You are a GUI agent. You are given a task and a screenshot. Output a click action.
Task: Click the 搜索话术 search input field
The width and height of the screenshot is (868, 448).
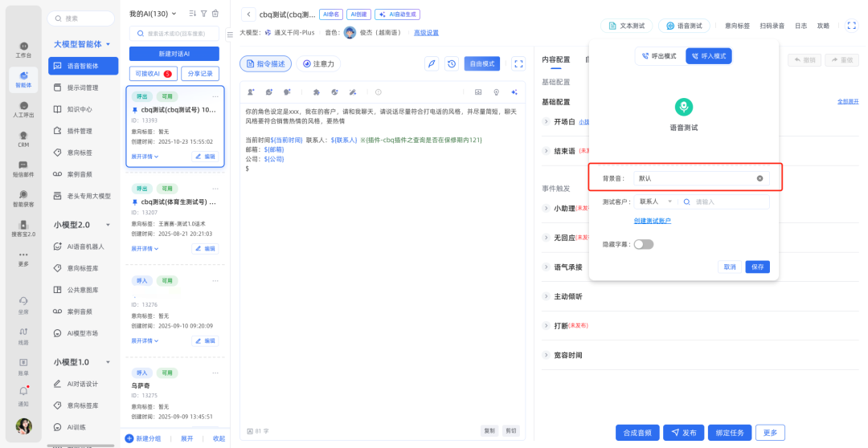coord(178,34)
